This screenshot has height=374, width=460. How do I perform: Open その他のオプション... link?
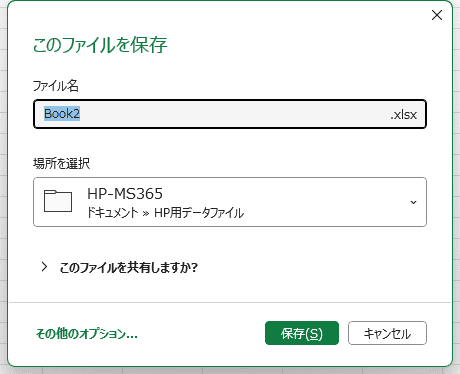tap(87, 333)
